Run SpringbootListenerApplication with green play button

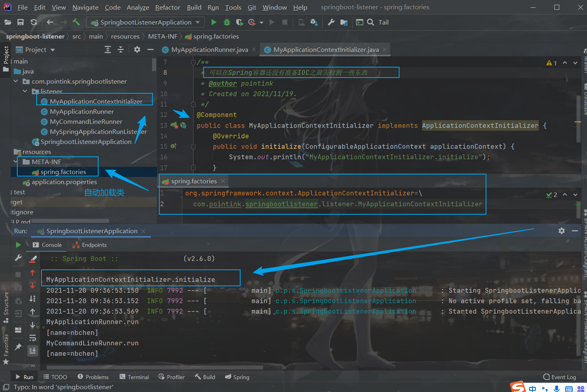click(214, 23)
